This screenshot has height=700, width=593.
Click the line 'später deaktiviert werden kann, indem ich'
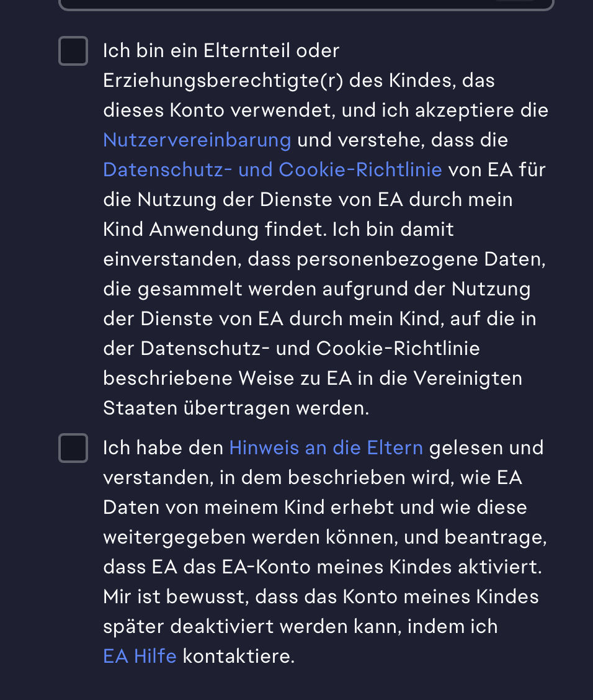(300, 627)
